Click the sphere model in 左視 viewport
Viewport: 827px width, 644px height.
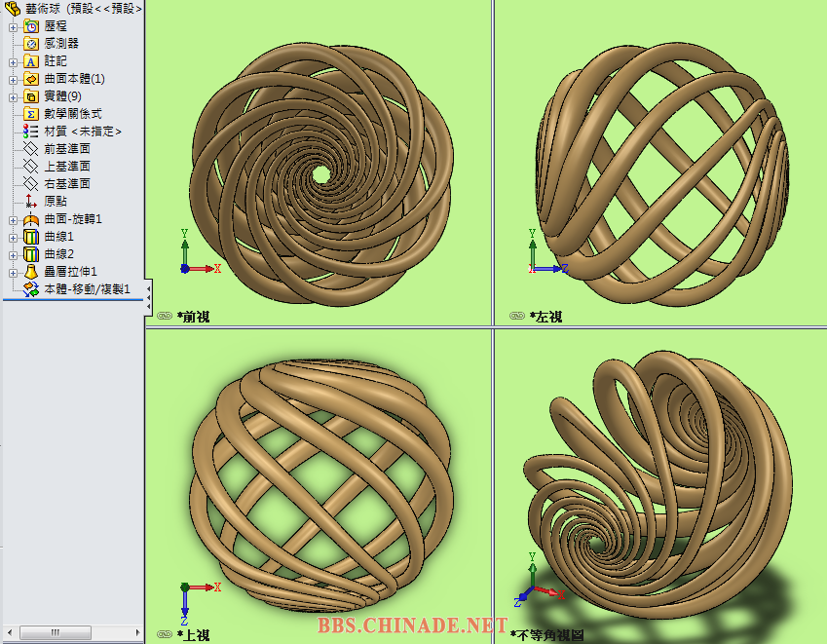[662, 174]
